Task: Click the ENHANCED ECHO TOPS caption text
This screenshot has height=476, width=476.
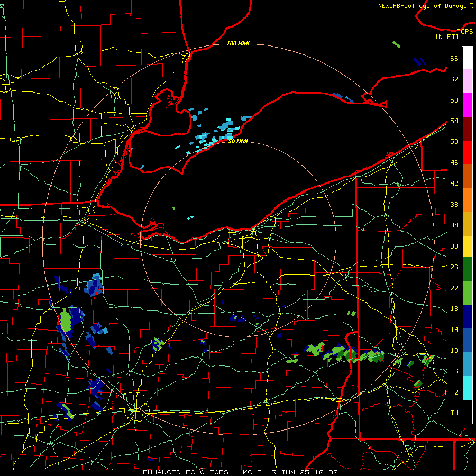Action: (x=186, y=472)
